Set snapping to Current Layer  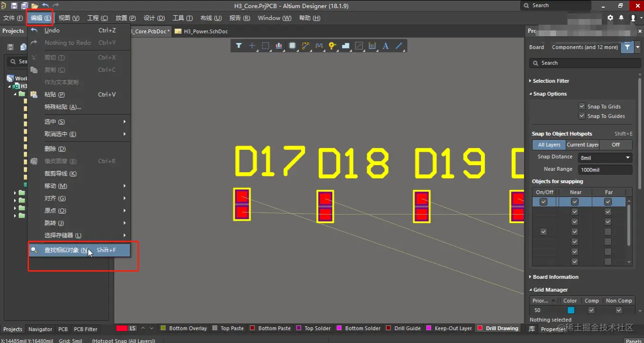(x=583, y=145)
